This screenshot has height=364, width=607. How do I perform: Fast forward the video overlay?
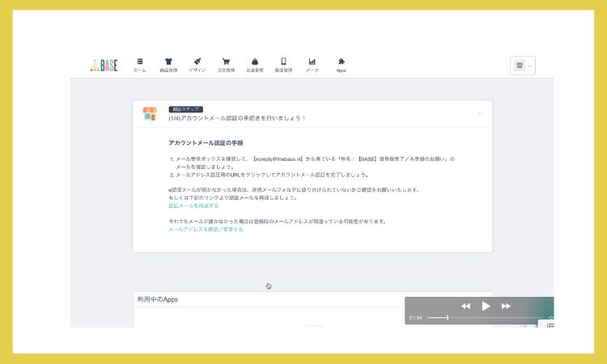pos(506,306)
